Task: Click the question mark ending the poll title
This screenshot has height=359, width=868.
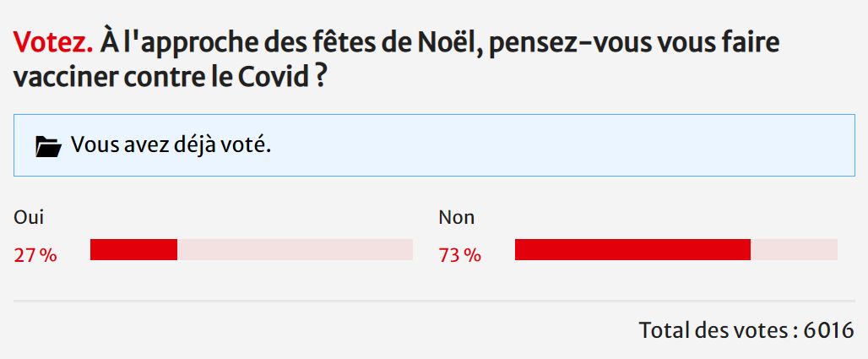Action: click(x=321, y=79)
